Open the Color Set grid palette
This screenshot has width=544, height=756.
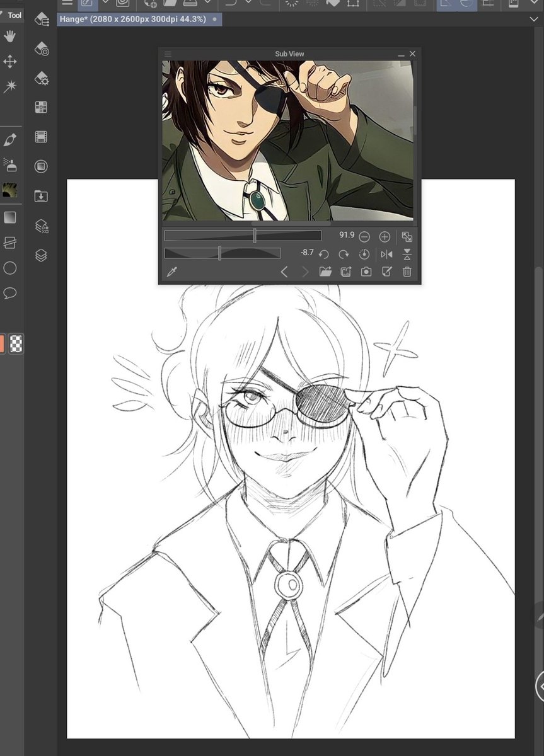(x=42, y=107)
